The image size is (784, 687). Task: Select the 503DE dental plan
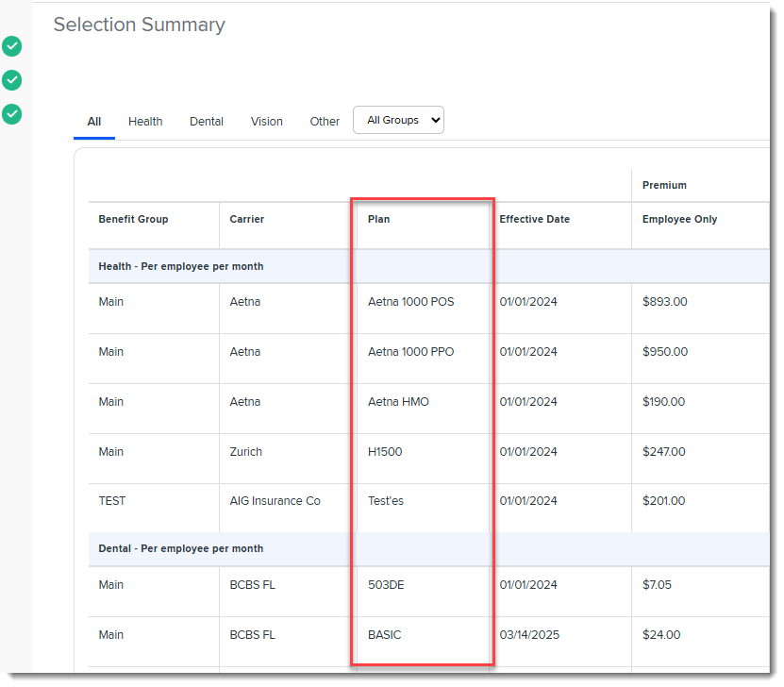click(388, 585)
